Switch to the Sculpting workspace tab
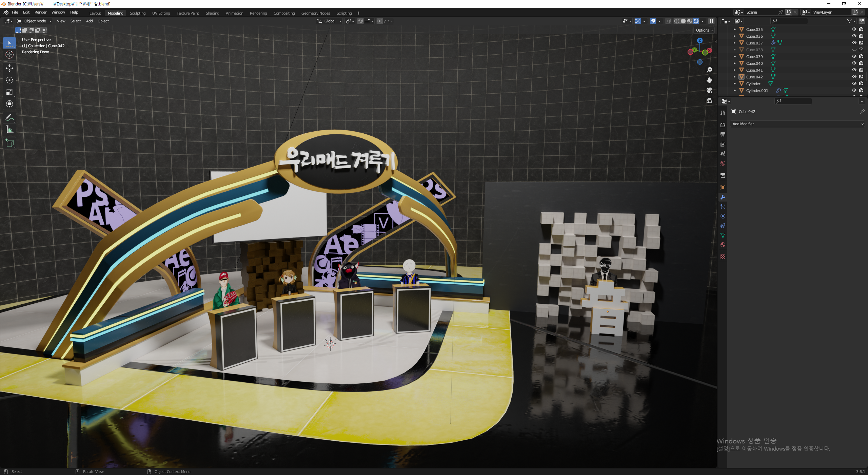The height and width of the screenshot is (475, 868). pos(137,13)
